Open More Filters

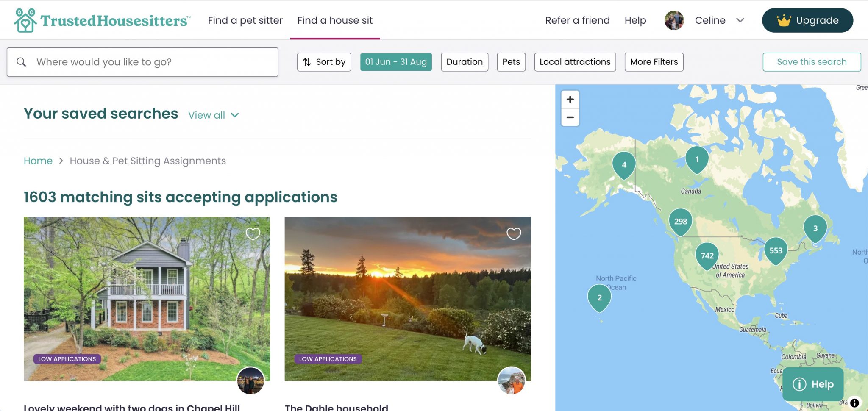[x=654, y=62]
